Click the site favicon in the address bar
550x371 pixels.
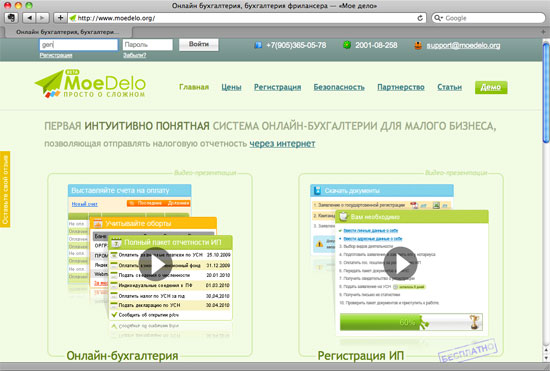point(73,18)
